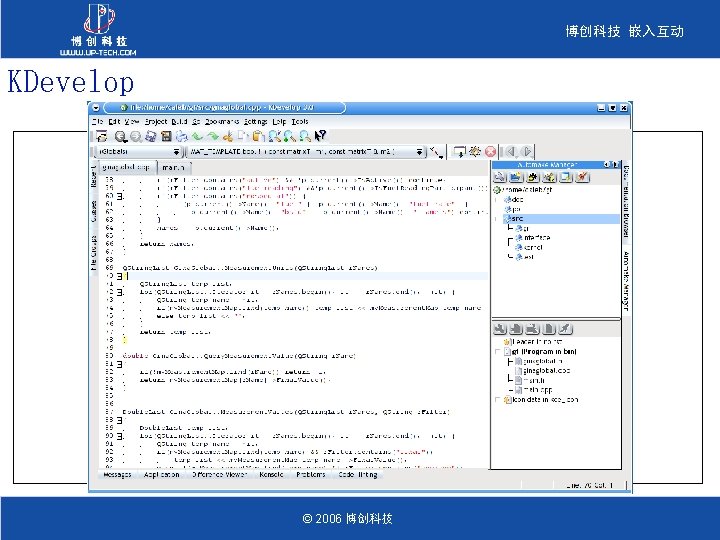Click the Cut scissors icon
The width and height of the screenshot is (720, 540).
click(x=228, y=136)
